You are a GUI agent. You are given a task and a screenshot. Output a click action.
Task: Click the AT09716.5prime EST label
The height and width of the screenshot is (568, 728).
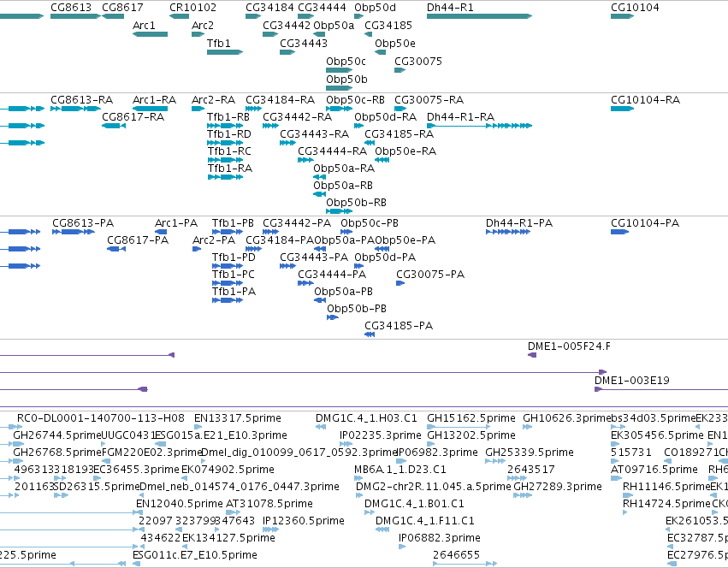click(654, 470)
